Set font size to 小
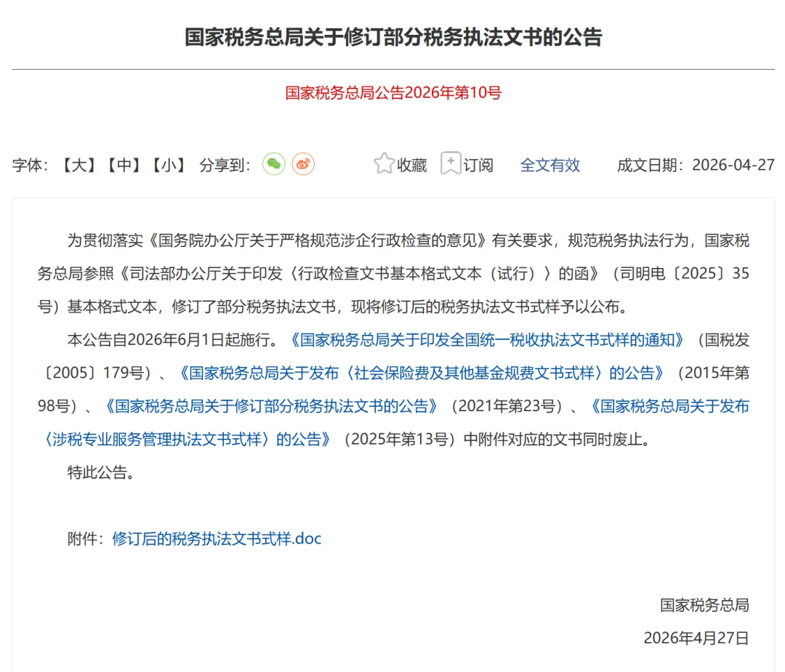This screenshot has height=672, width=785. coord(169,165)
